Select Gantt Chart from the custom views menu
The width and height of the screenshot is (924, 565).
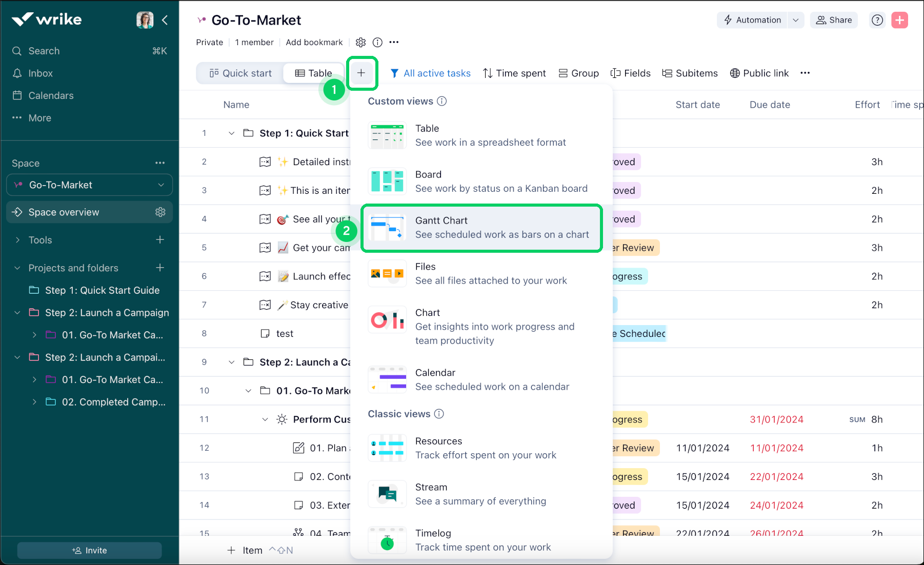coord(481,228)
